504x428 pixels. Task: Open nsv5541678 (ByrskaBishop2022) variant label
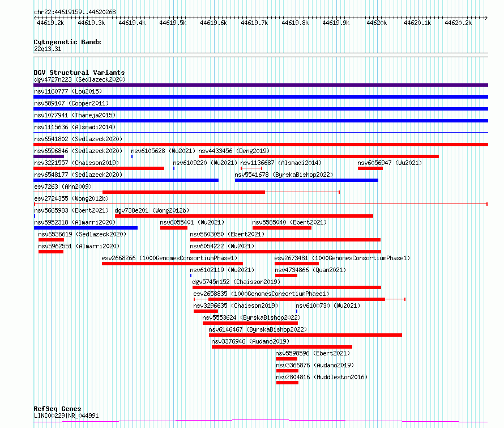(x=284, y=175)
